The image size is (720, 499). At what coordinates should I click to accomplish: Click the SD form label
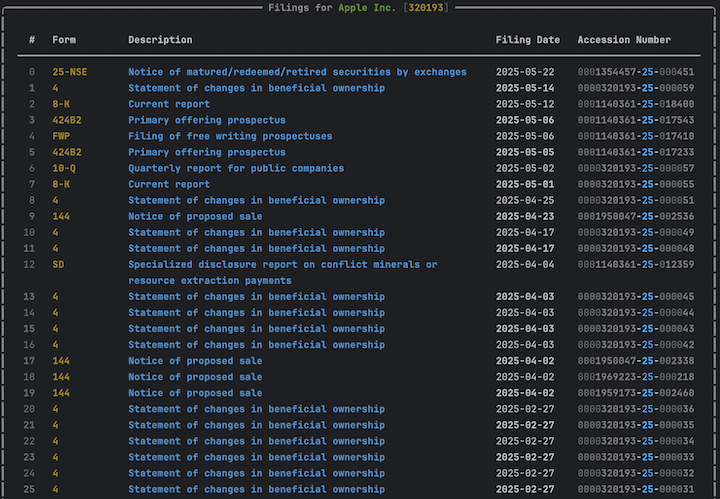[58, 265]
